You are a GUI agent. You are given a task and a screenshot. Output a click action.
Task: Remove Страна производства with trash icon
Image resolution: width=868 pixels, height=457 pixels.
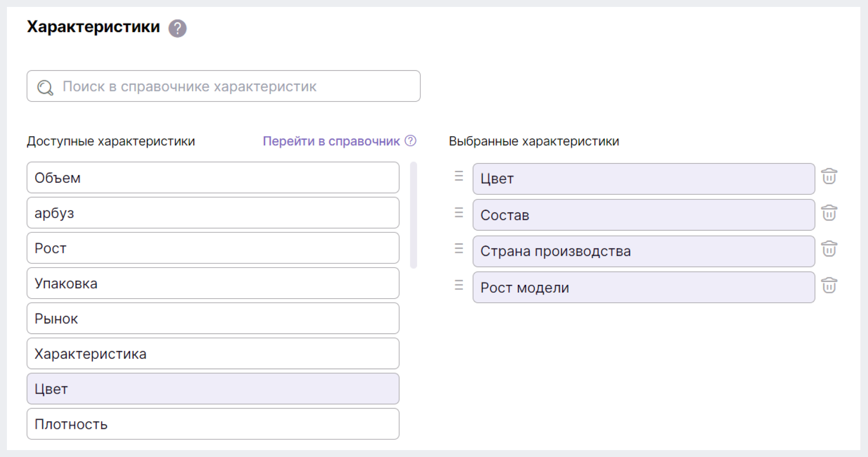(829, 249)
